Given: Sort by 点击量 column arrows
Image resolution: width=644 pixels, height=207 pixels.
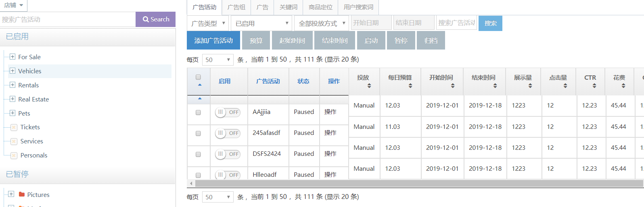Looking at the screenshot, I should (x=565, y=86).
